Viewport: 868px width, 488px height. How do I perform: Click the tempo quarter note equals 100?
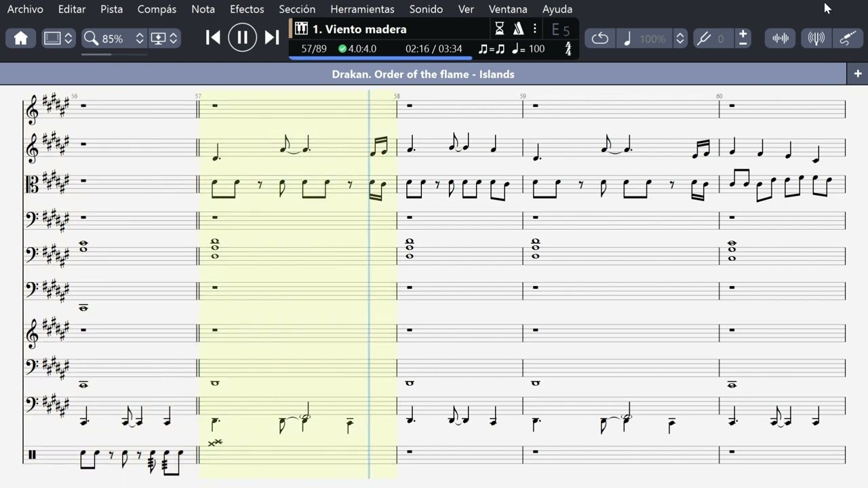click(528, 49)
